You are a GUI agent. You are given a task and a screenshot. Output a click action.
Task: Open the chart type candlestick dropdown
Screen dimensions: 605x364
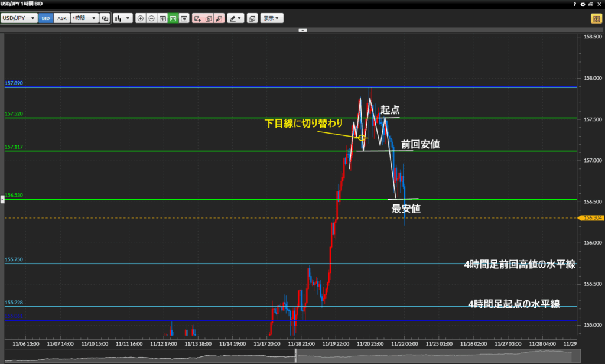pos(122,18)
